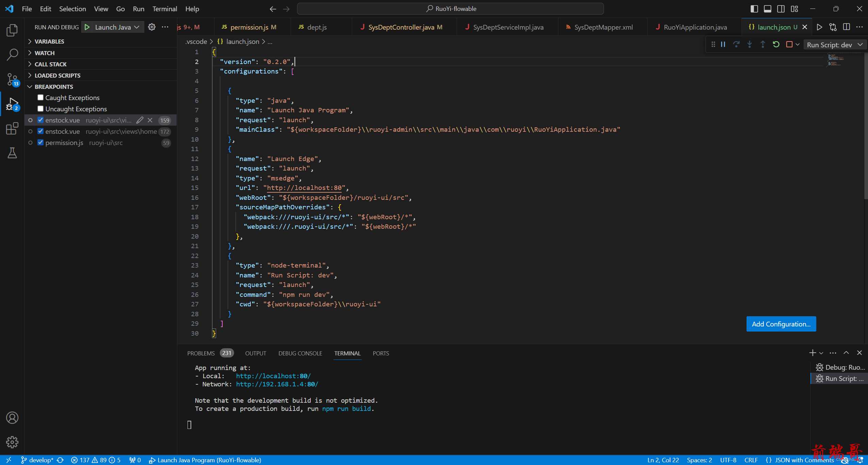Disable enstock.vue breakpoint at line 172

tap(40, 131)
